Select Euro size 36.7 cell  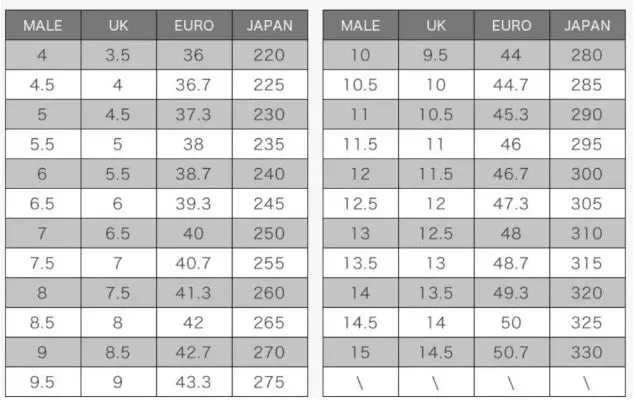pyautogui.click(x=194, y=85)
